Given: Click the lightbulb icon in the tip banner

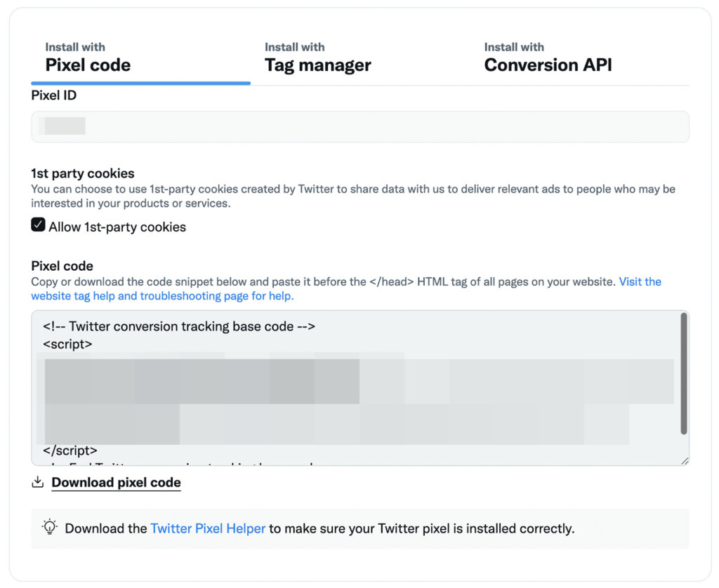Looking at the screenshot, I should point(50,528).
